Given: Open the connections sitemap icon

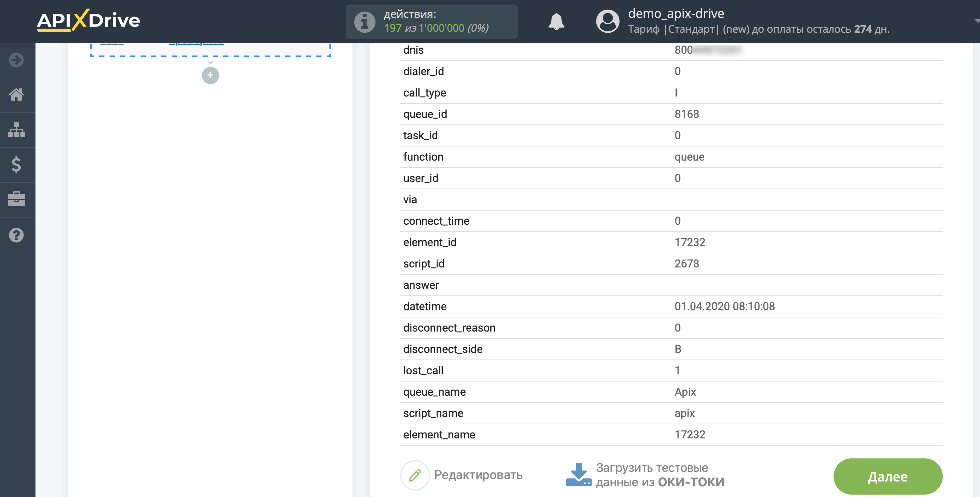Looking at the screenshot, I should tap(16, 130).
